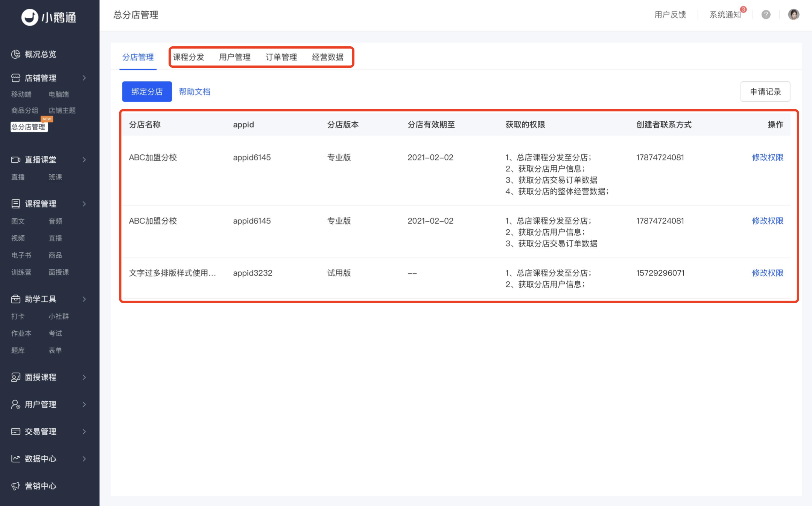The image size is (812, 506).
Task: Open 音频 under 课程管理
Action: coord(55,221)
